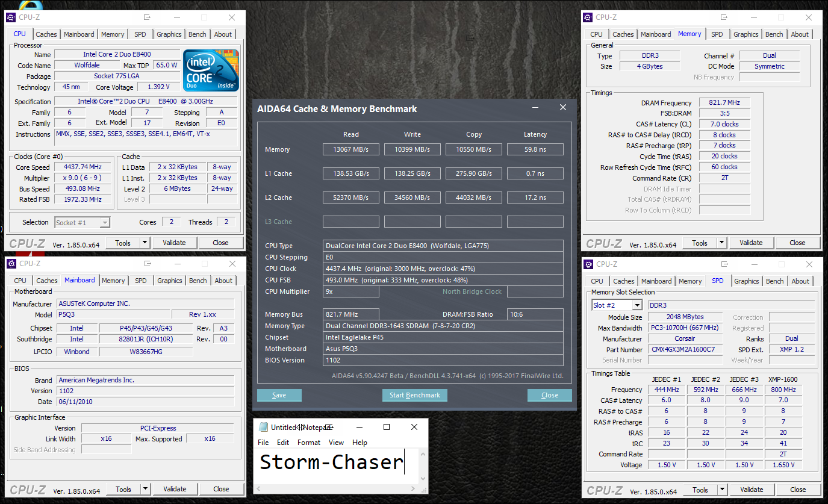Click the mainboard model field P5Q3
The width and height of the screenshot is (828, 504).
tap(113, 314)
